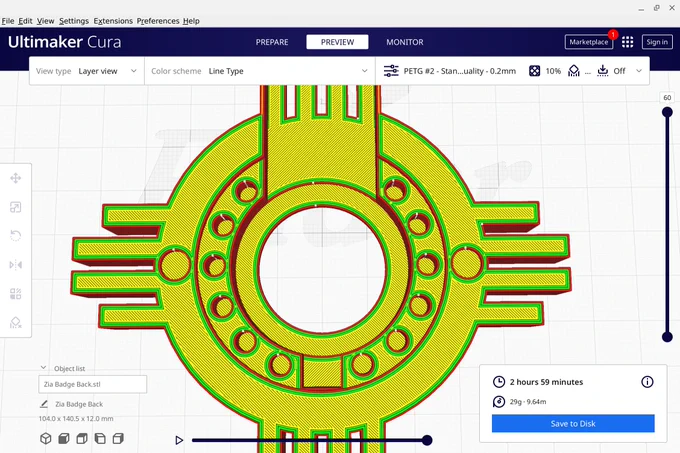Open the Help menu
Viewport: 680px width, 453px height.
191,21
